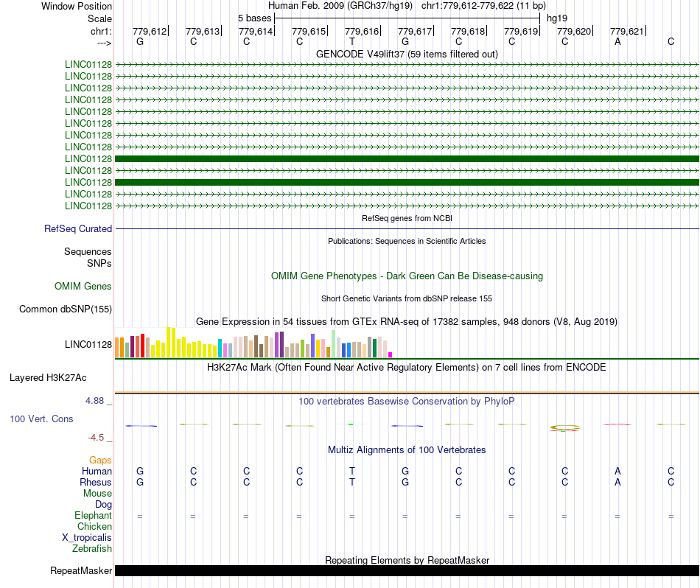
Task: Open the OMIM Gene Phenotypes track title
Action: [407, 276]
